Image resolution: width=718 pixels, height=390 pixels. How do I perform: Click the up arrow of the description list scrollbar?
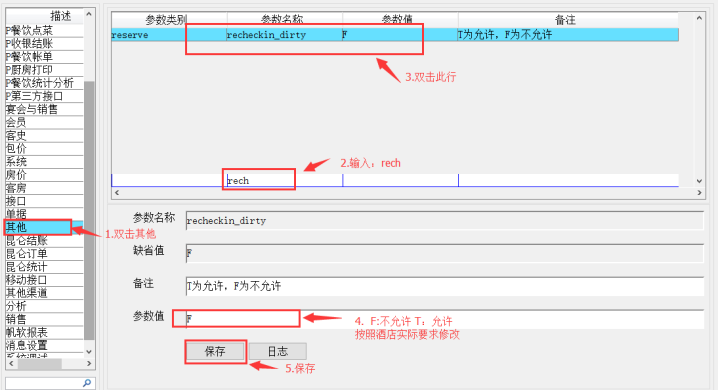coord(89,14)
